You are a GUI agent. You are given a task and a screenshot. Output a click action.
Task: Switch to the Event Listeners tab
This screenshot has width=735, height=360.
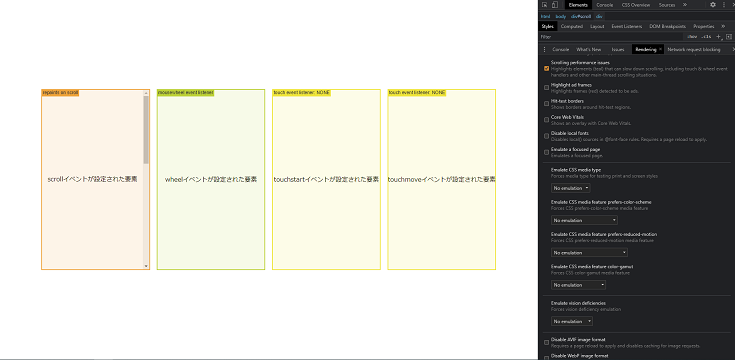(627, 27)
